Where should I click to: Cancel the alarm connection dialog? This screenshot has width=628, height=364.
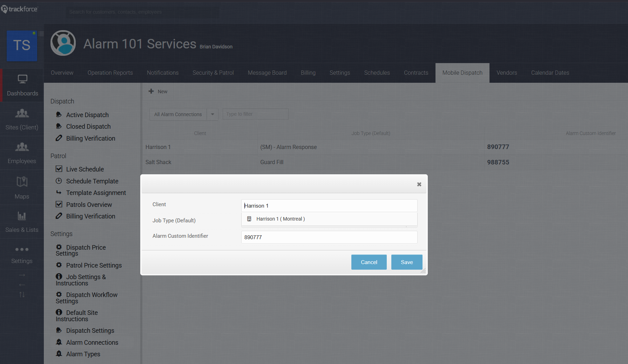369,262
